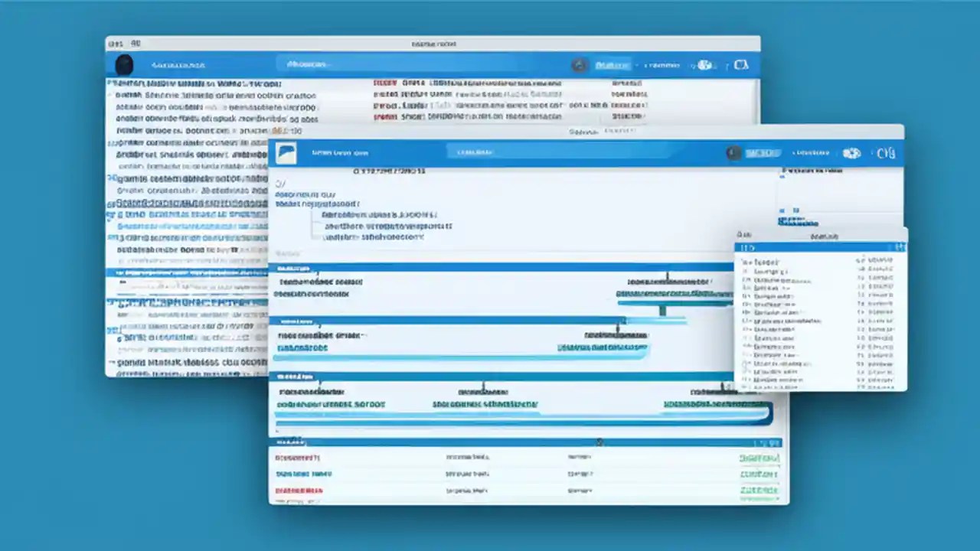The image size is (980, 551).
Task: Open the notifications icon in the upper toolbar
Action: (x=704, y=65)
